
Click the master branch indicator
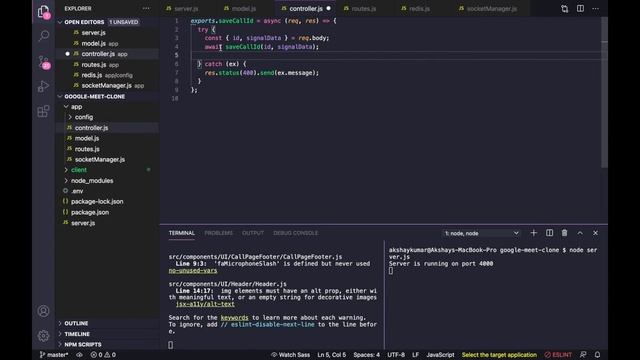(54, 355)
